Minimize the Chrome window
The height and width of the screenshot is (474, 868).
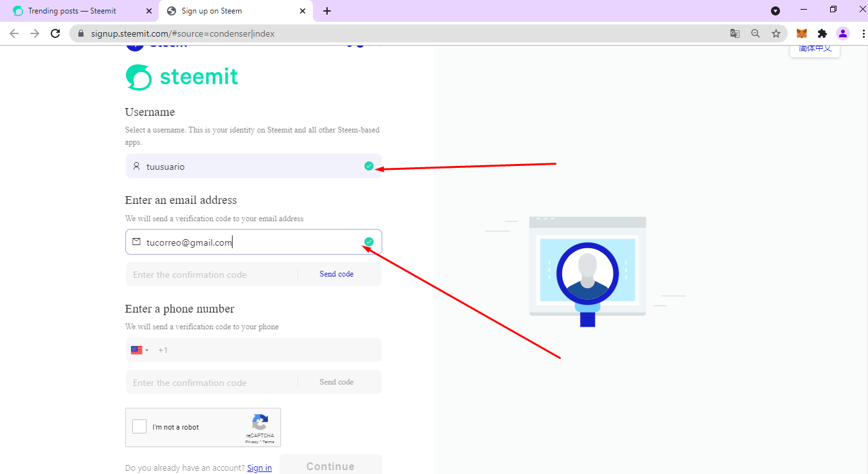[804, 9]
